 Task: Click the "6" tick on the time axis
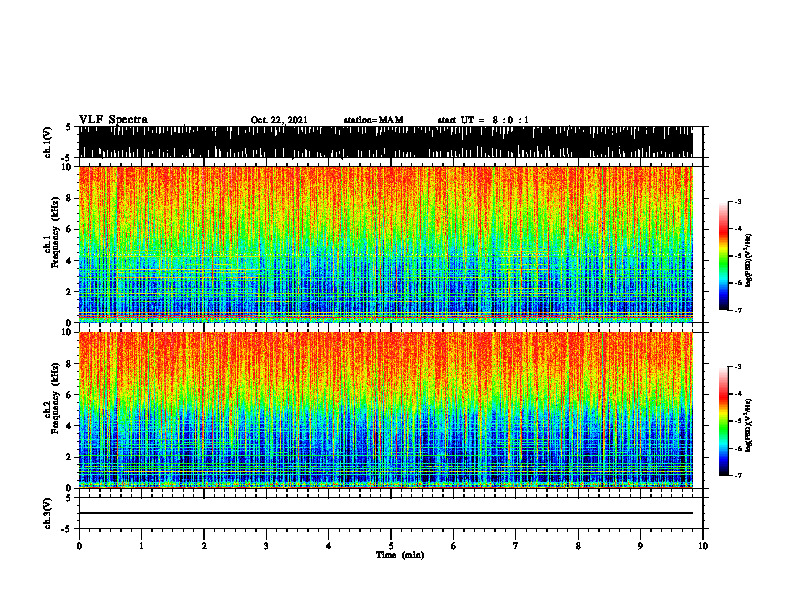454,546
